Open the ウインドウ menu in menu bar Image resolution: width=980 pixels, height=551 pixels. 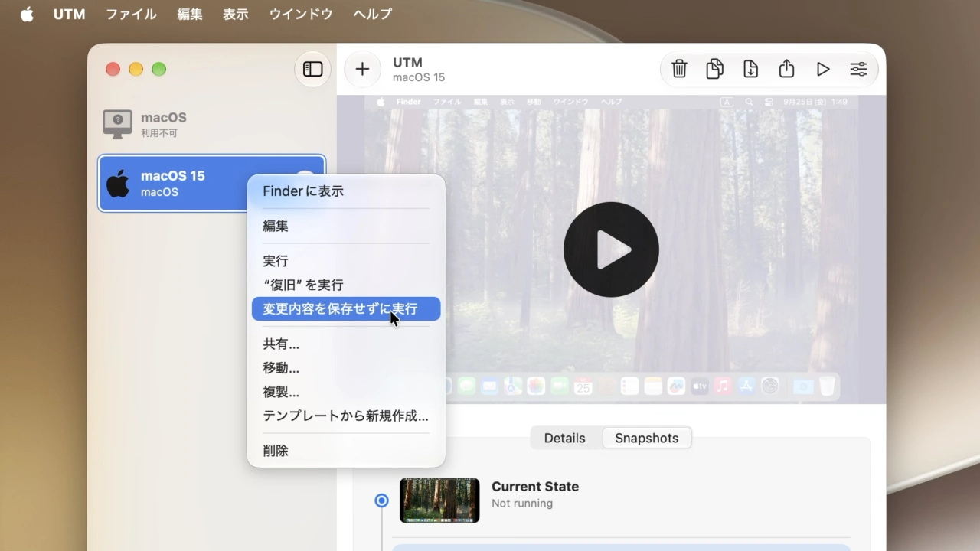pyautogui.click(x=301, y=14)
